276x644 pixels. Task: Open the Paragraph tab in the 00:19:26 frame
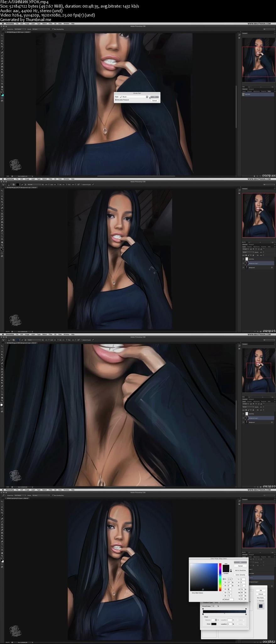click(251, 244)
